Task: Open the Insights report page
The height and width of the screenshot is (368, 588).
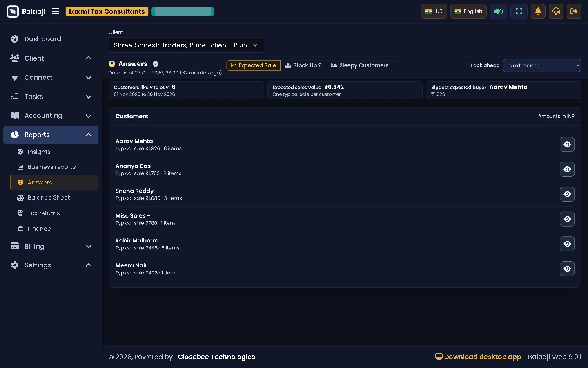Action: pos(54,152)
